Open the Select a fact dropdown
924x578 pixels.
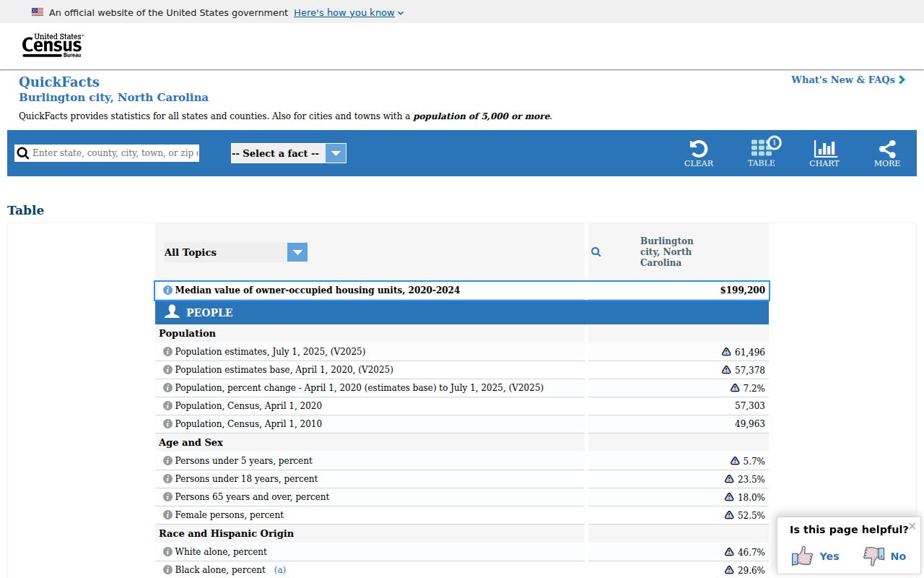289,153
